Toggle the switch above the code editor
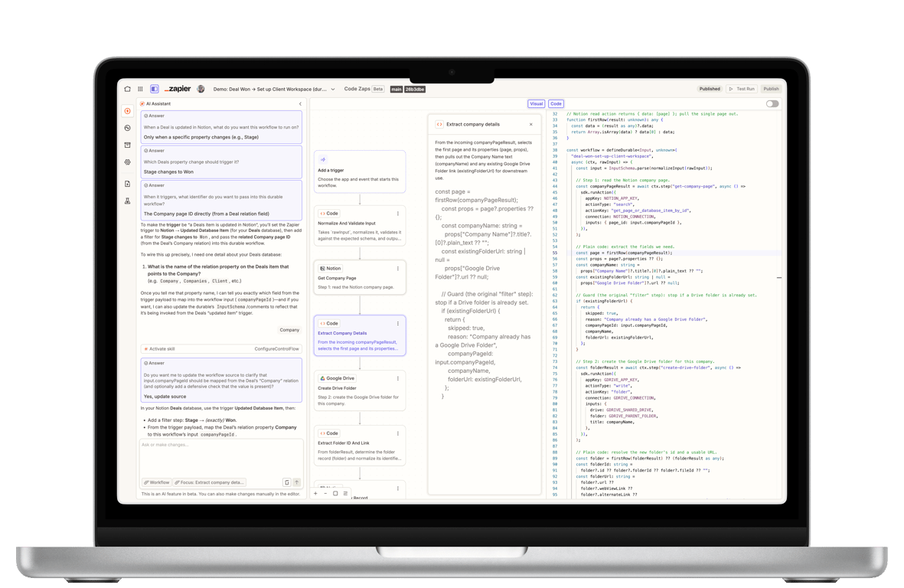Viewport: 904px width, 588px height. click(x=772, y=104)
